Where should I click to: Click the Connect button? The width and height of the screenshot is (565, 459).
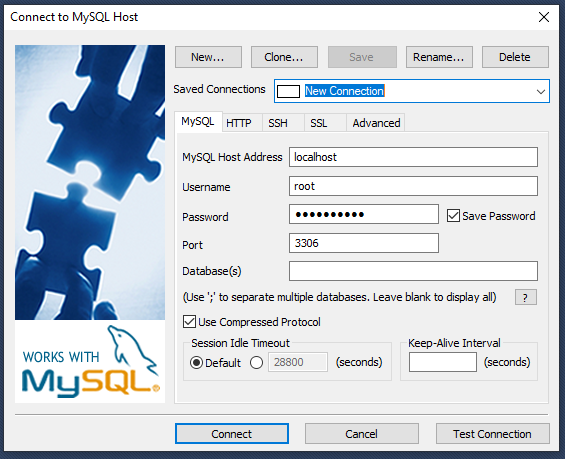(232, 433)
